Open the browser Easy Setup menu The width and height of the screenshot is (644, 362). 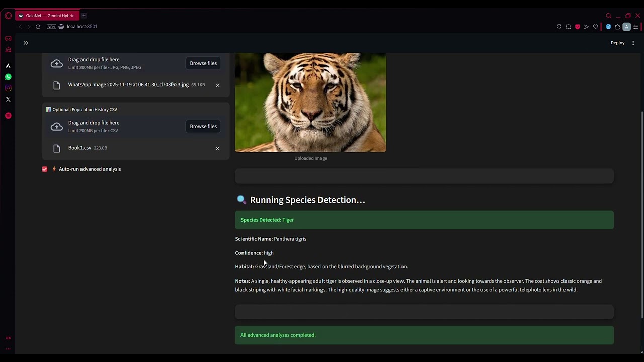(636, 27)
